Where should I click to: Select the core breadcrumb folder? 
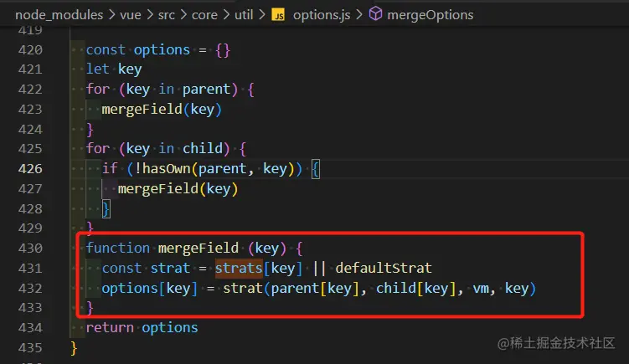pos(205,14)
